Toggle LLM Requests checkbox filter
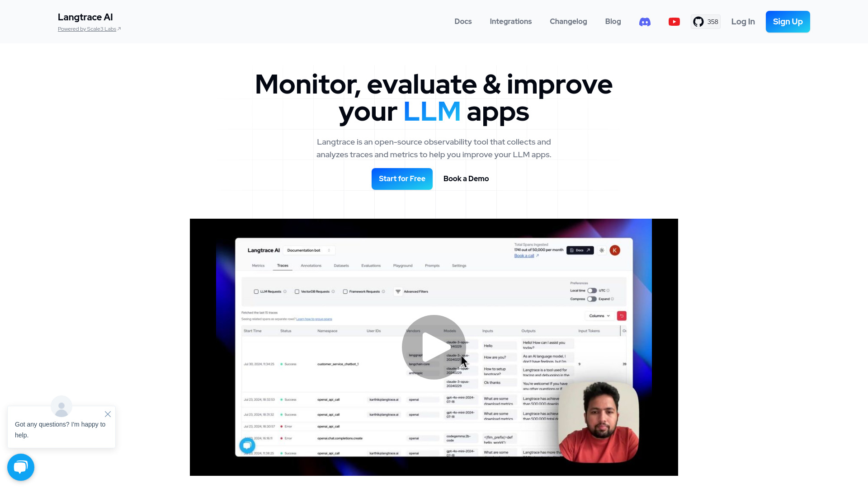 pos(256,291)
